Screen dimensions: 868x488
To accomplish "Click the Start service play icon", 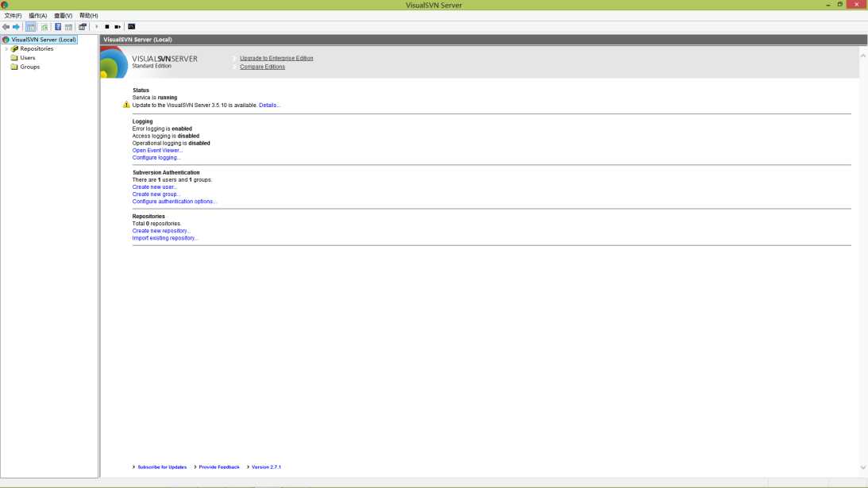I will point(96,26).
